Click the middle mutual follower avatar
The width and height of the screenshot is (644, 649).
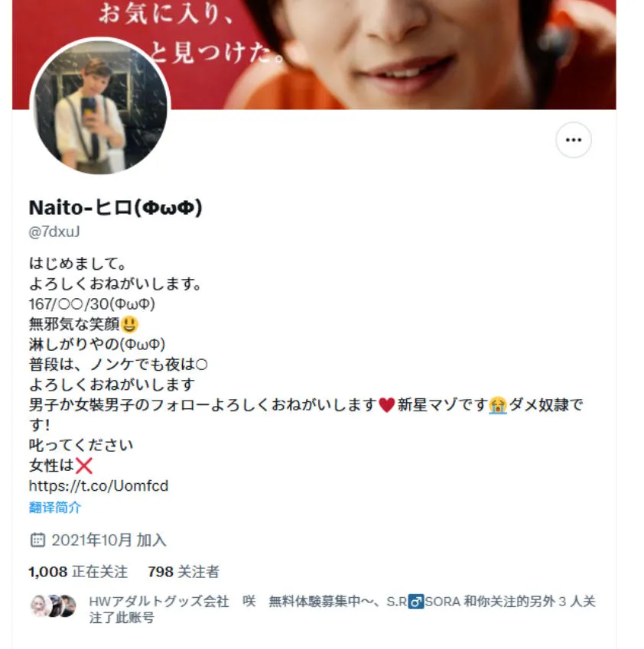54,606
